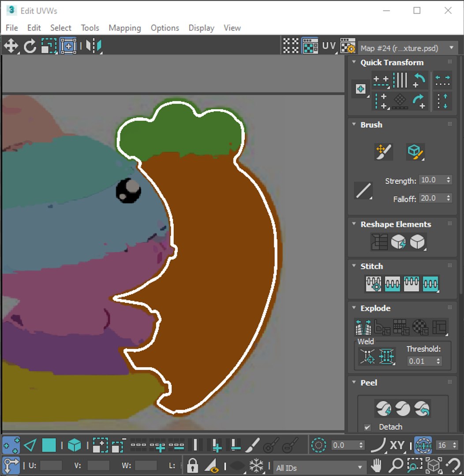Click the Relax custom cube icon
The width and height of the screenshot is (464, 476).
tap(417, 242)
